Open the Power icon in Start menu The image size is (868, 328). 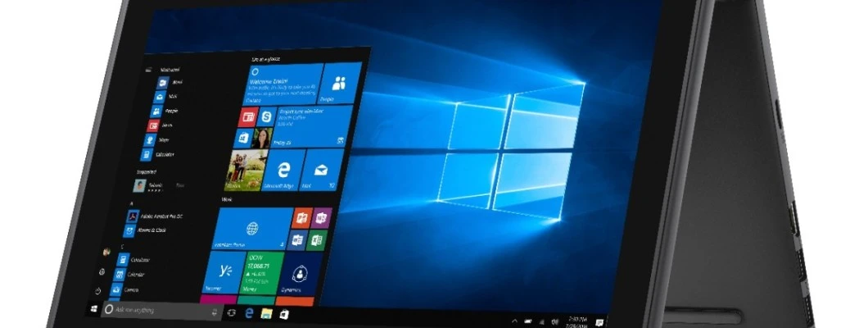point(98,289)
